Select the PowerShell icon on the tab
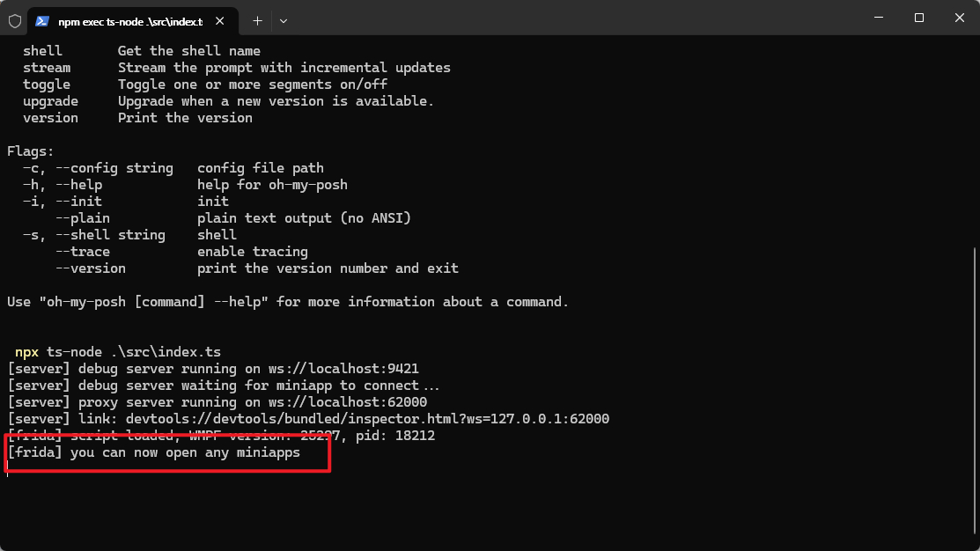980x551 pixels. point(42,21)
